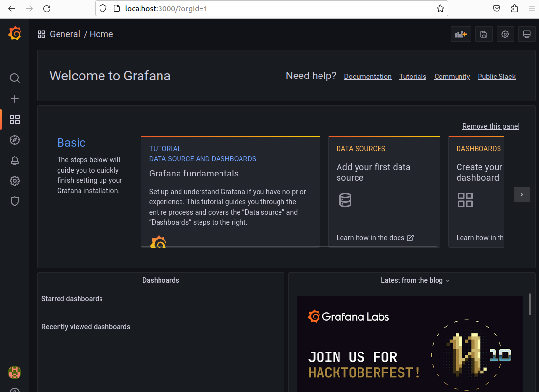Open the Tutorials link

413,77
